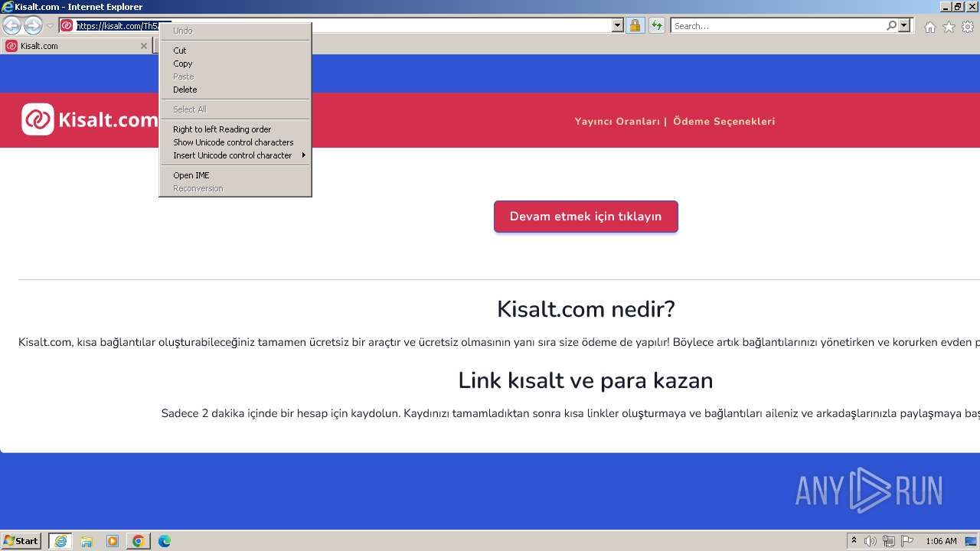Open the Windows Start button
980x551 pixels.
(x=21, y=541)
